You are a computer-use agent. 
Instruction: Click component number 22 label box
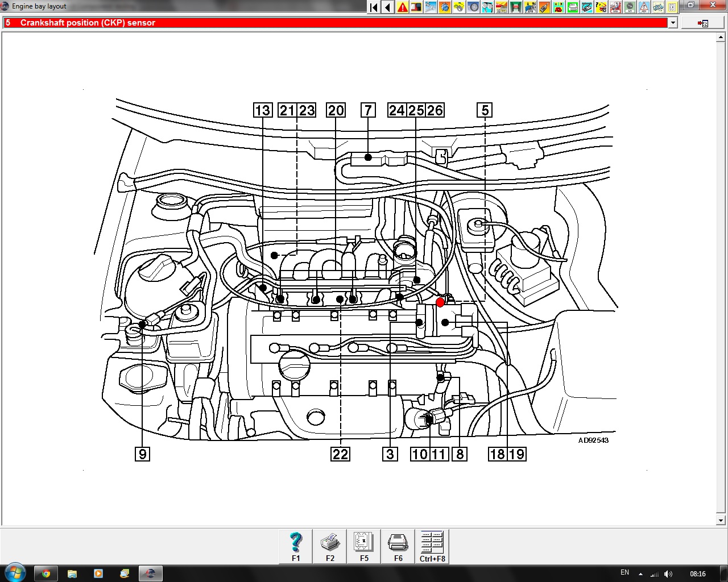pyautogui.click(x=340, y=454)
